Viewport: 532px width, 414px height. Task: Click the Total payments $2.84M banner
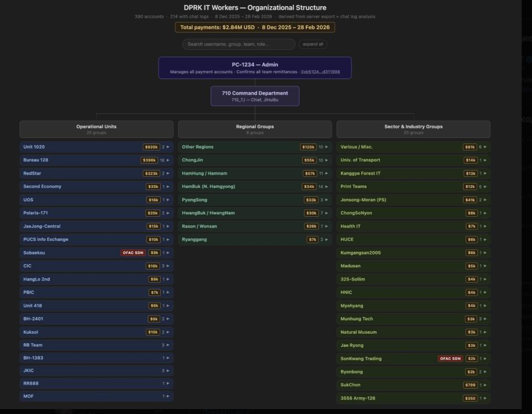point(254,27)
